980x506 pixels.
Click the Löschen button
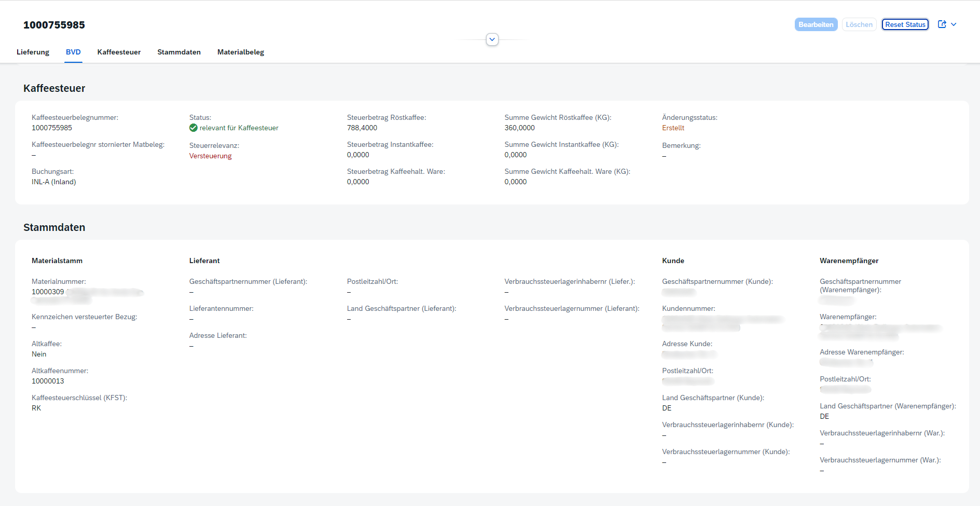tap(859, 24)
